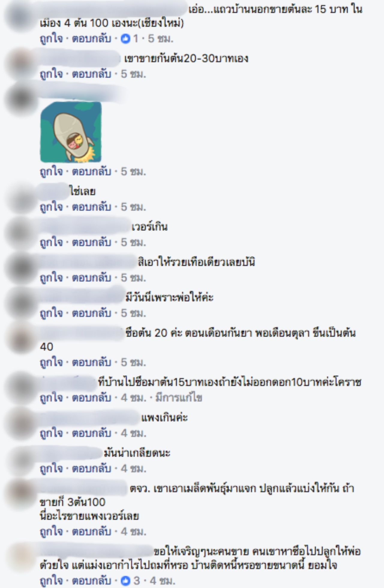Reply to the comment ending 'นี่อะไรขายแพงเวอร์เลย'
Image resolution: width=384 pixels, height=588 pixels.
coord(91,532)
